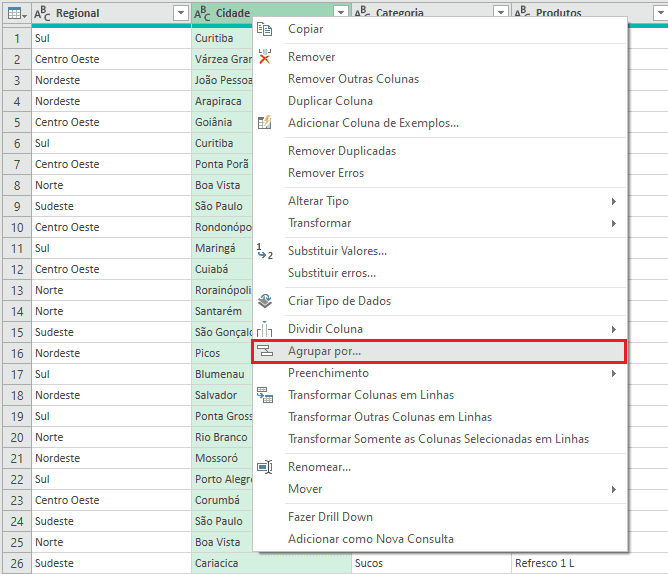Image resolution: width=668 pixels, height=574 pixels.
Task: Click the Produtos column header
Action: [x=590, y=12]
